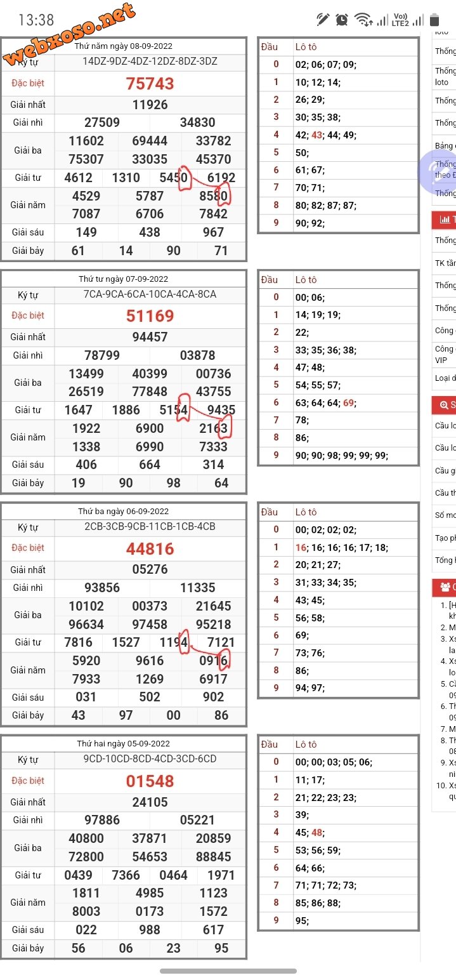Tap lô tô row '16; 16; 16; 16; 17; 18;'
The width and height of the screenshot is (456, 980).
342,547
